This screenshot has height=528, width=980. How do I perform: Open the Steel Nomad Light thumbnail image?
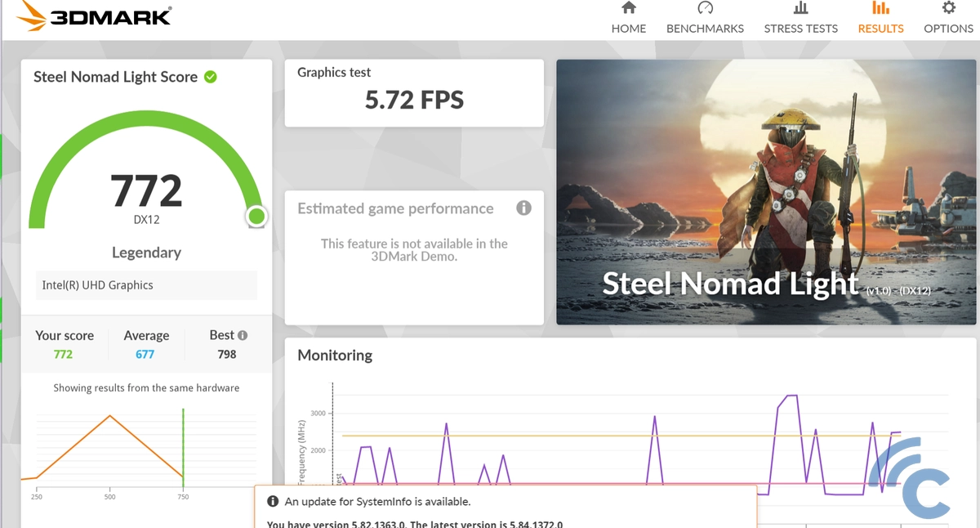tap(766, 192)
